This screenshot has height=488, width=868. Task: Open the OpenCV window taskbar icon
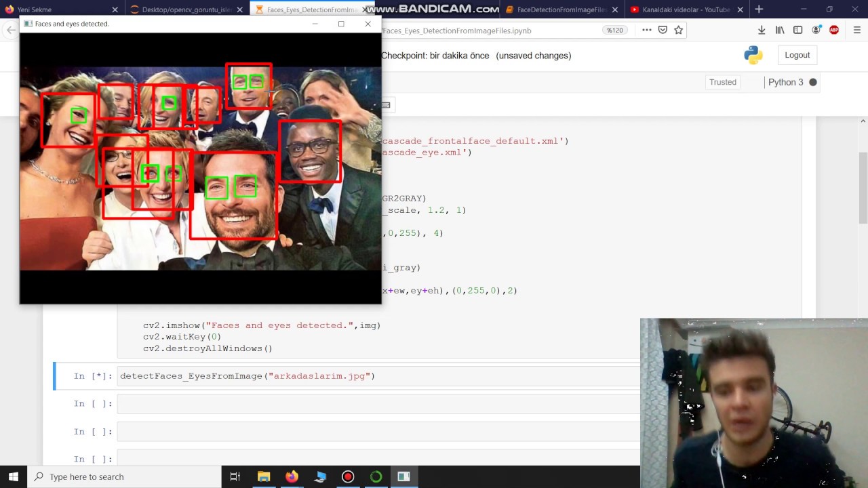[x=403, y=476]
